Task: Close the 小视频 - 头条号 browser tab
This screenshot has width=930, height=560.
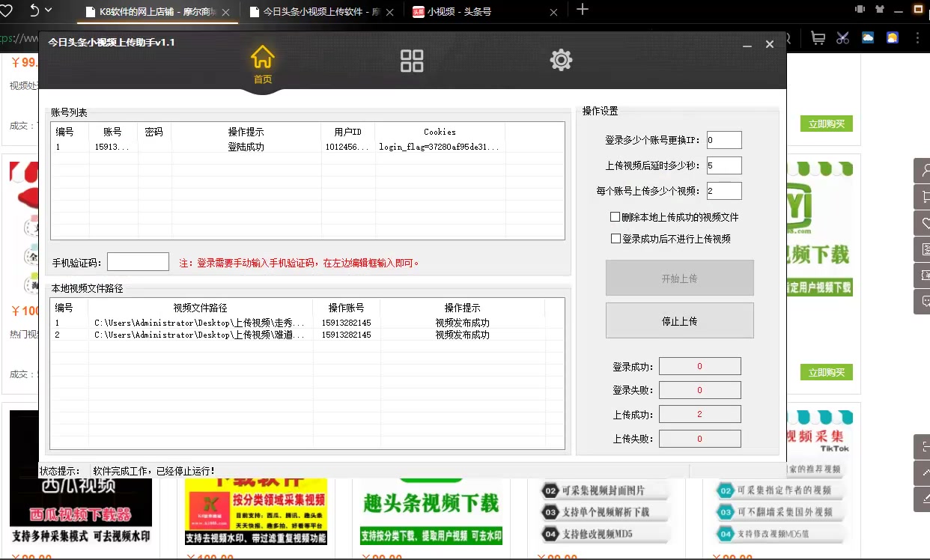Action: tap(553, 12)
